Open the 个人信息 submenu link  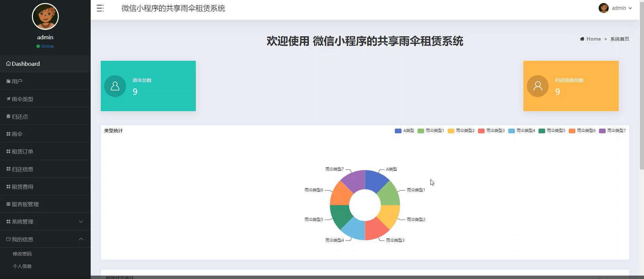22,266
